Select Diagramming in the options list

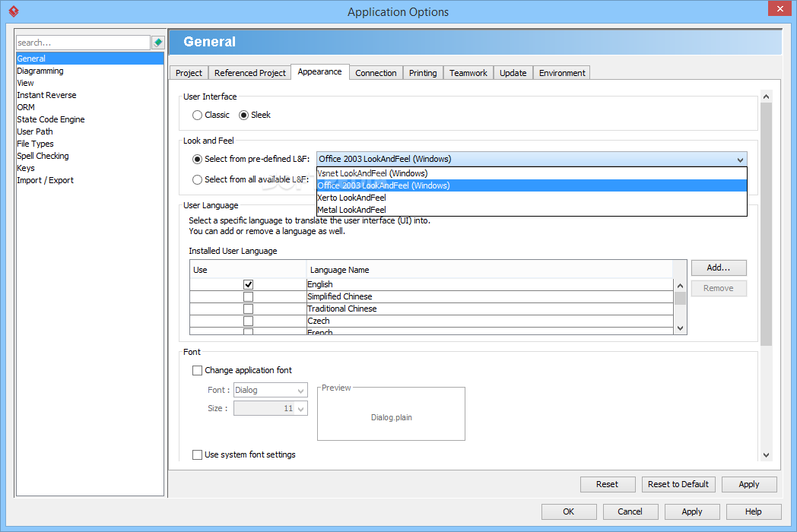pyautogui.click(x=90, y=71)
